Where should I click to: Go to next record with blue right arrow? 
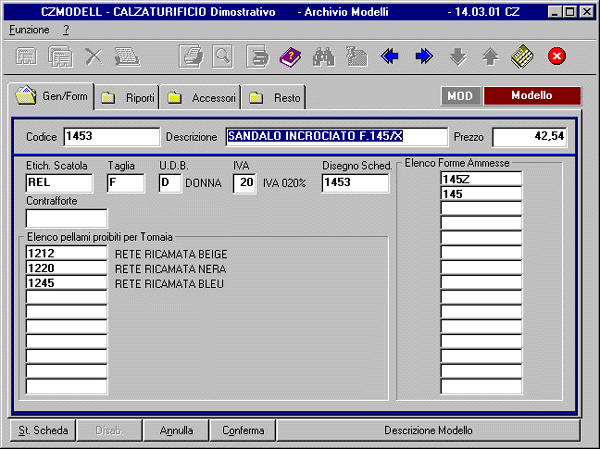click(x=424, y=57)
